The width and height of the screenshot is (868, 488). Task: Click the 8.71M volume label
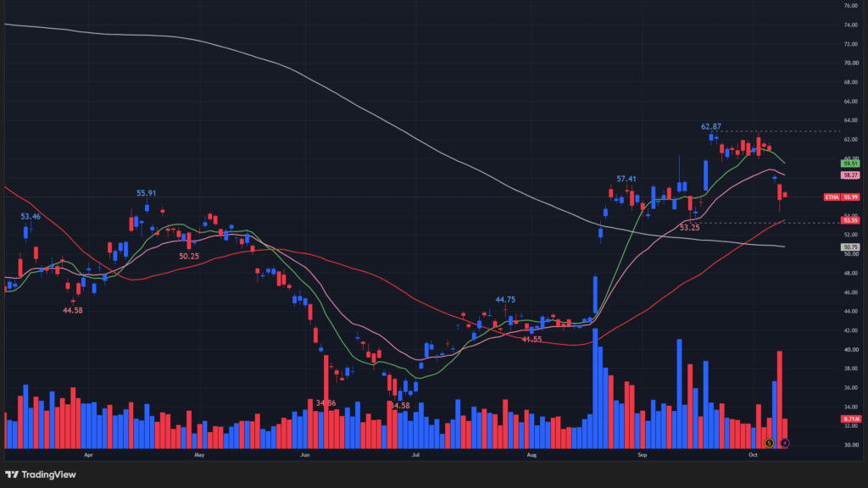pyautogui.click(x=849, y=419)
